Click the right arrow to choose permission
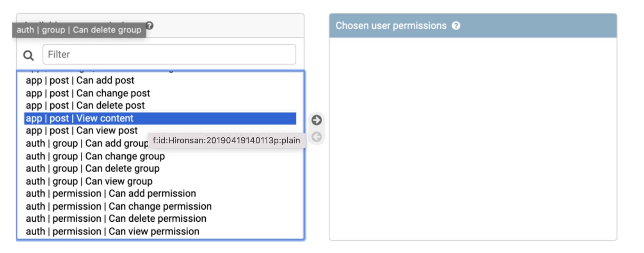 click(x=317, y=120)
